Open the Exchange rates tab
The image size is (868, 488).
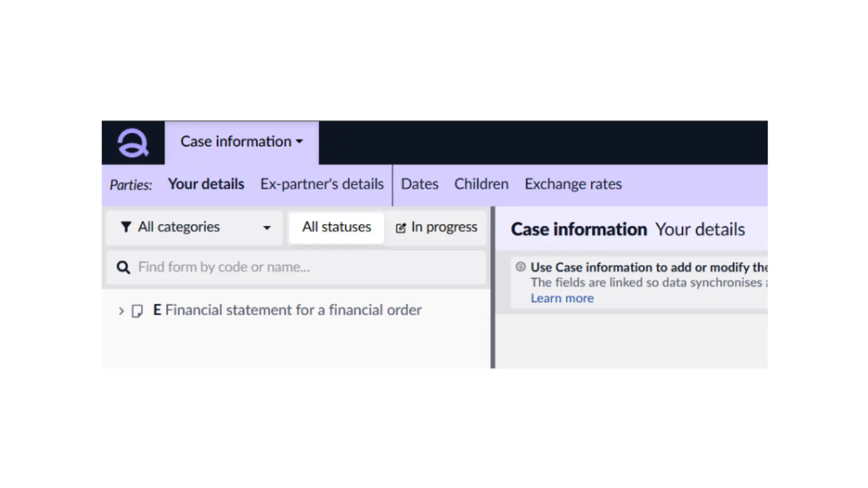pyautogui.click(x=573, y=184)
